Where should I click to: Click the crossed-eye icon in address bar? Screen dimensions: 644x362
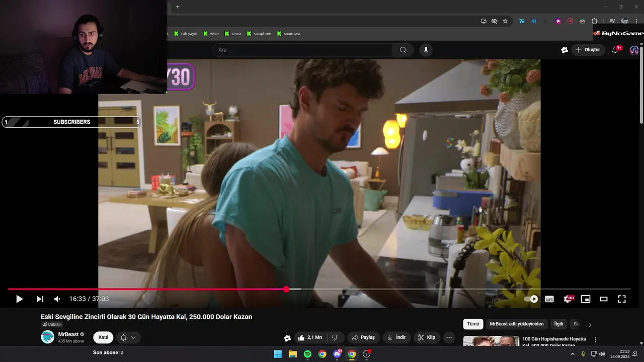pos(494,21)
